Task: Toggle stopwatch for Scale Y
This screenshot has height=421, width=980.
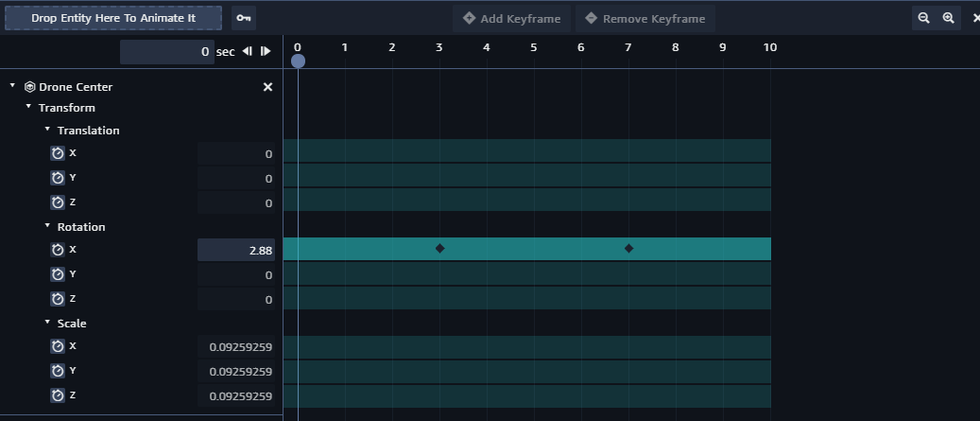Action: (58, 371)
